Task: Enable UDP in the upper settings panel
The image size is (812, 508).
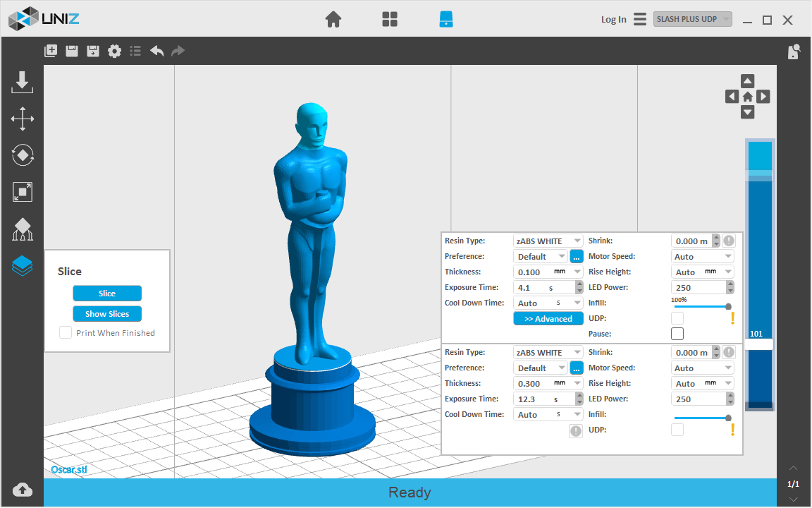Action: [x=677, y=318]
